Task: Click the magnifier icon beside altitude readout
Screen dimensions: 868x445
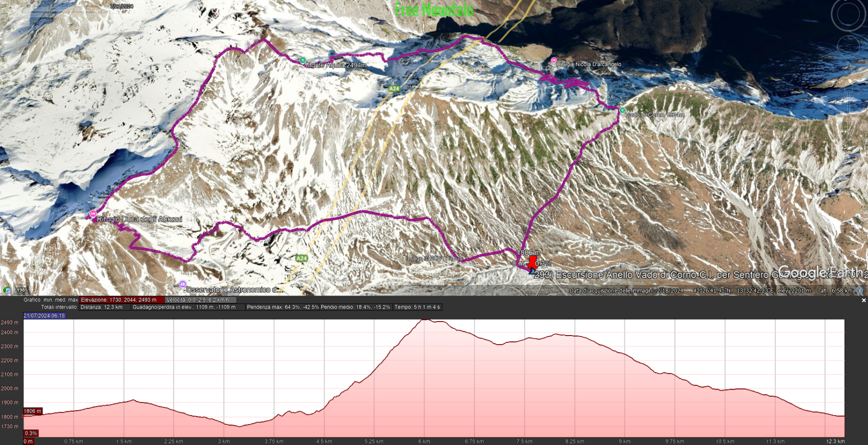Action: coord(859,290)
